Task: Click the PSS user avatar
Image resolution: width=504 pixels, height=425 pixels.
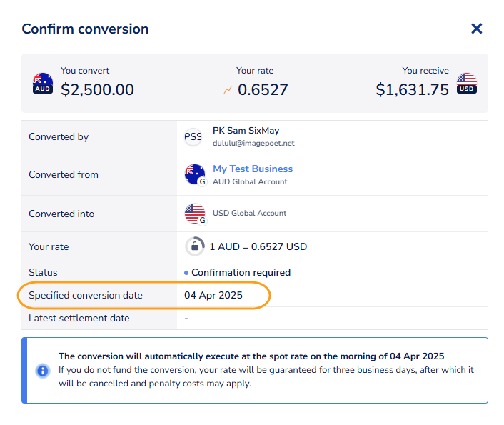Action: coord(193,136)
